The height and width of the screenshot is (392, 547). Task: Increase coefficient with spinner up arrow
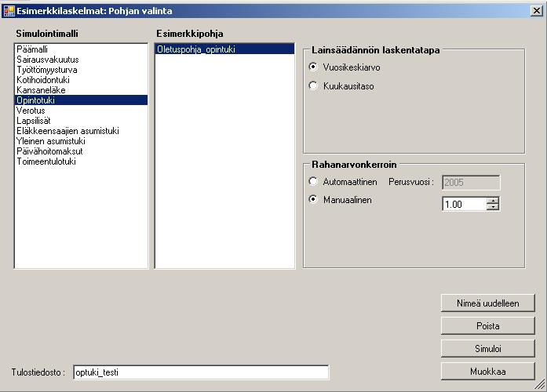(493, 201)
